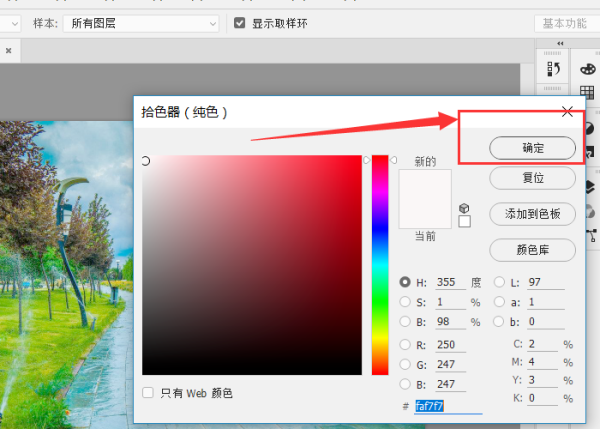Collapse panels with the double-arrow icon
Viewport: 600px width, 429px height.
[560, 43]
